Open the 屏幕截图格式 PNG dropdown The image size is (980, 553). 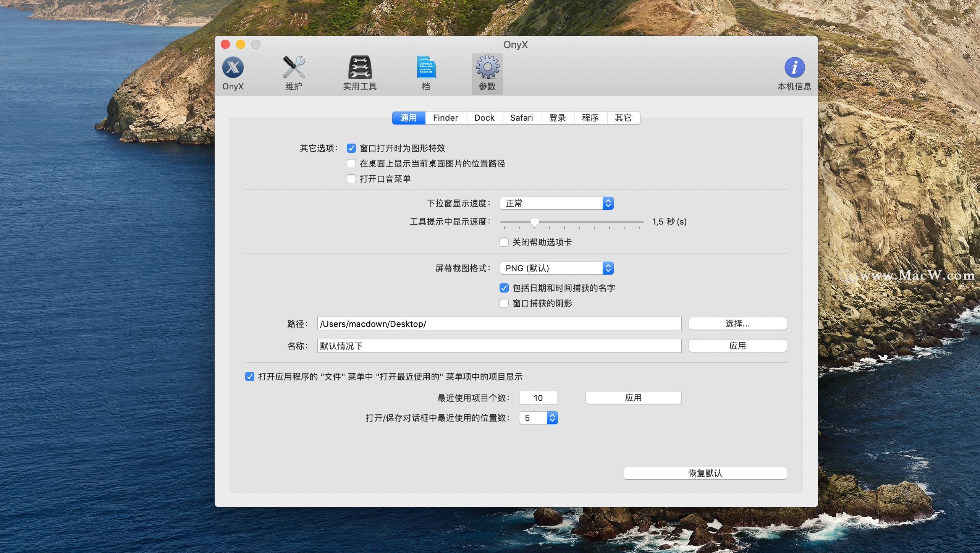click(557, 268)
